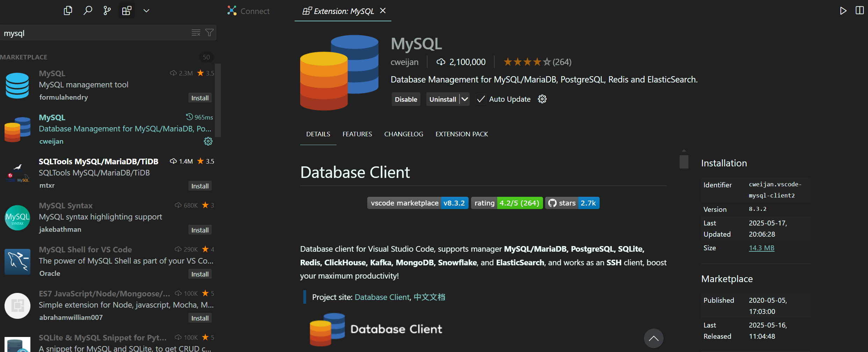Open the Explorer view icon

point(68,11)
